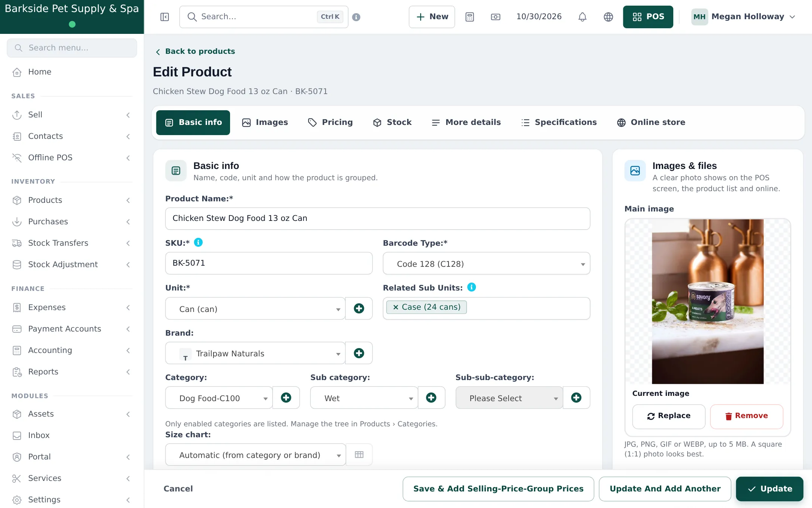This screenshot has height=508, width=812.
Task: Remove the Case (24 cans) sub unit tag
Action: click(x=395, y=307)
